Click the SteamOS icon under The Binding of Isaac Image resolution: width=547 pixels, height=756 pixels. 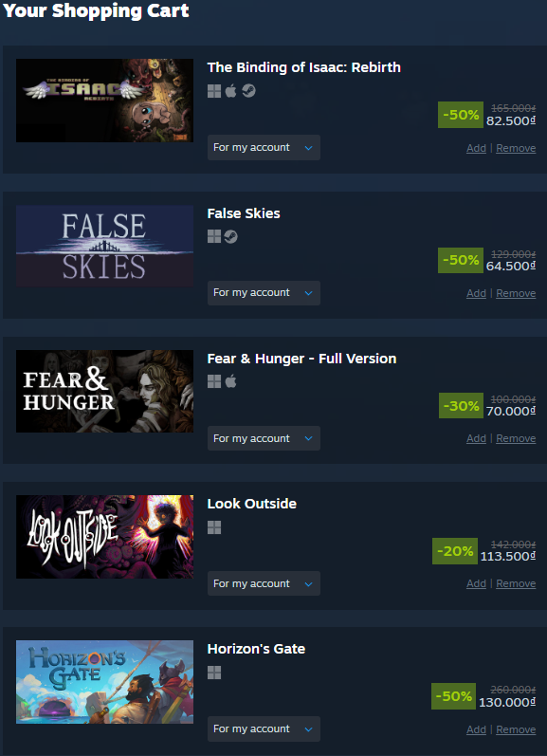pyautogui.click(x=248, y=90)
